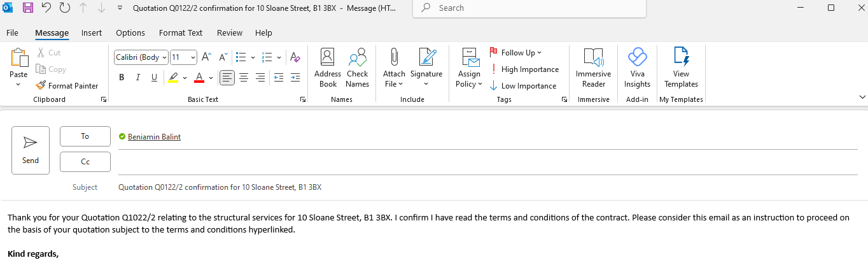Click Cut in Clipboard group
Screen dimensions: 868x265
pos(49,53)
